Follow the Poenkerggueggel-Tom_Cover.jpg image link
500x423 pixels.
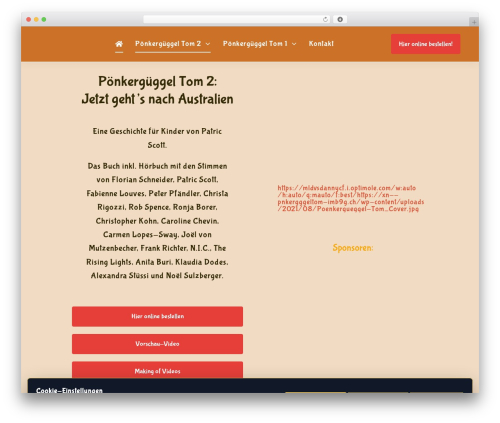[x=351, y=198]
